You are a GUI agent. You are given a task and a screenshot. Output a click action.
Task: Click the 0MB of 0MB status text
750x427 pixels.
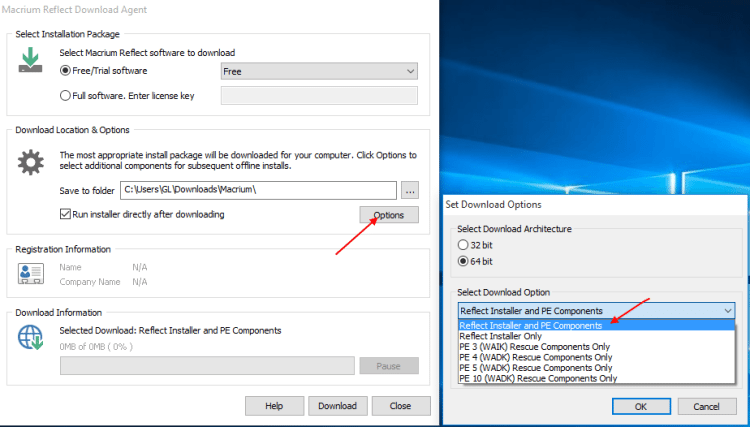click(96, 346)
